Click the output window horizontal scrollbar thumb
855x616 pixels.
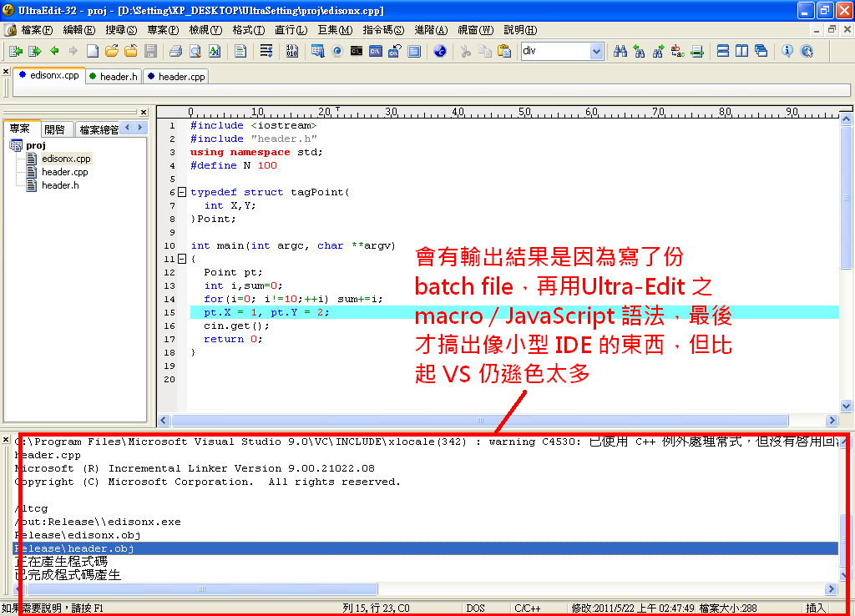point(200,588)
